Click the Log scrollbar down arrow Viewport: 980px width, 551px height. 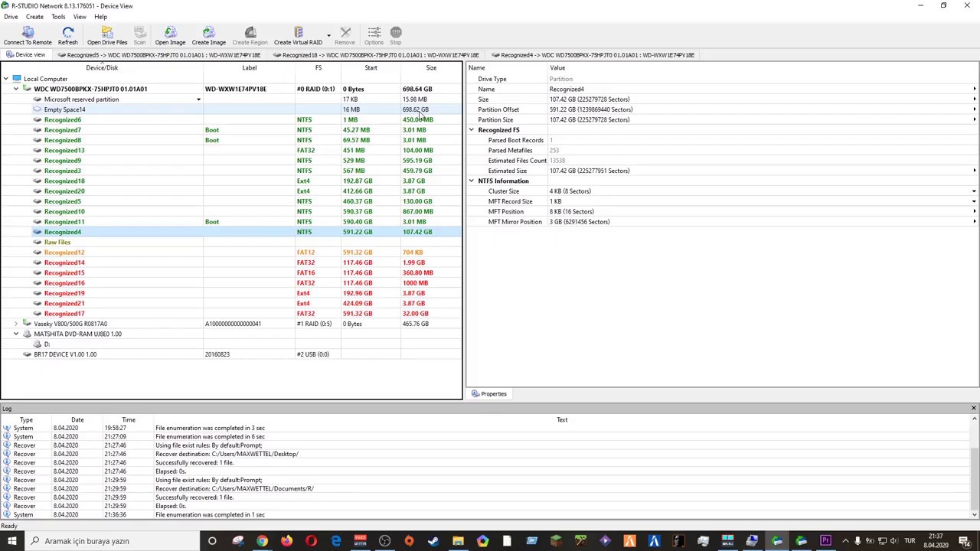pyautogui.click(x=975, y=514)
